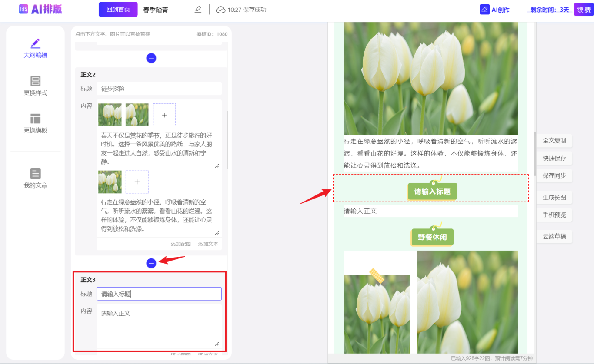This screenshot has height=364, width=594.
Task: Go to 我的文章 in the sidebar
Action: 35,179
